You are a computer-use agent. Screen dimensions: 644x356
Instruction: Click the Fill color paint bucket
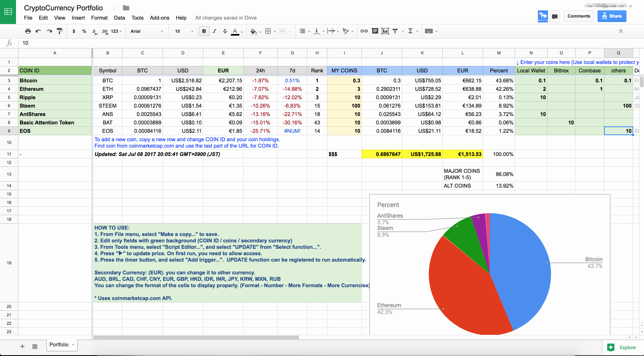pos(253,31)
